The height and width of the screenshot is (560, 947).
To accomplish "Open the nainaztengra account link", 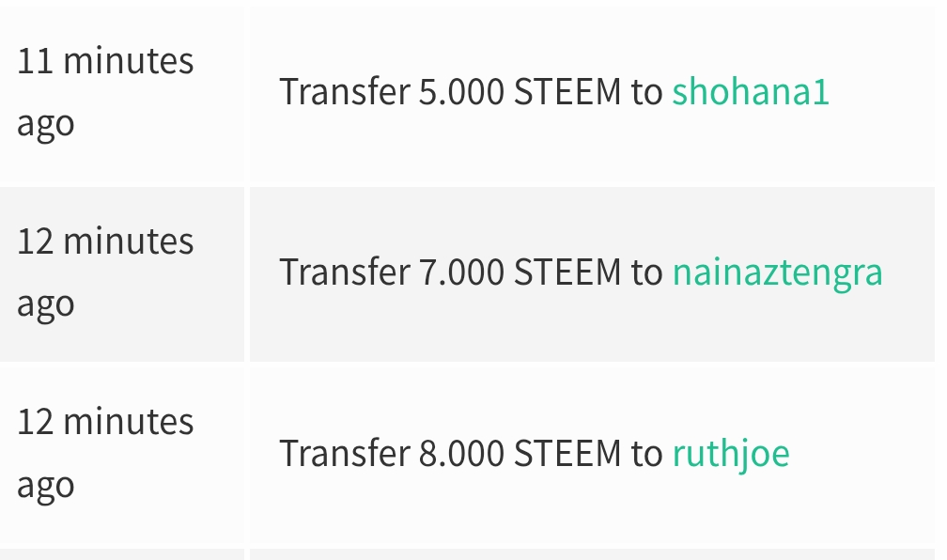I will click(777, 272).
